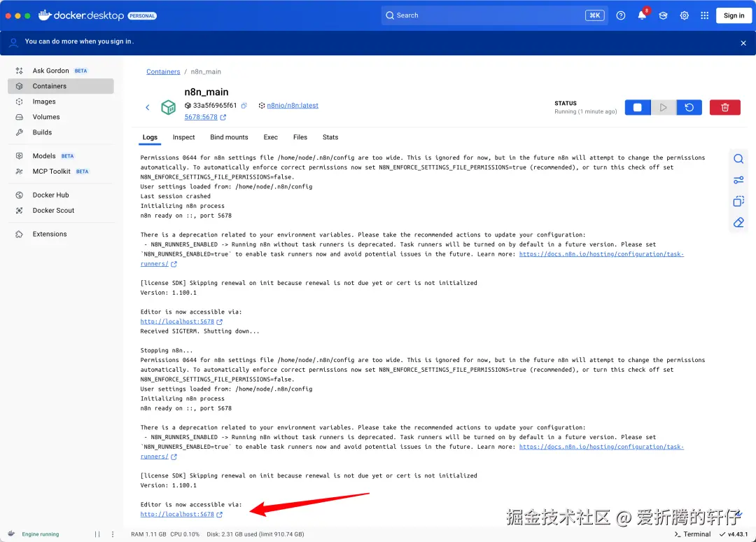Open the Settings gear icon

(684, 15)
